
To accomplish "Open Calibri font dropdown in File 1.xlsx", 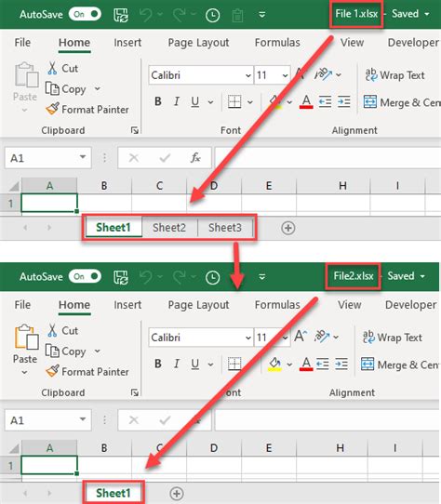I will click(x=248, y=75).
